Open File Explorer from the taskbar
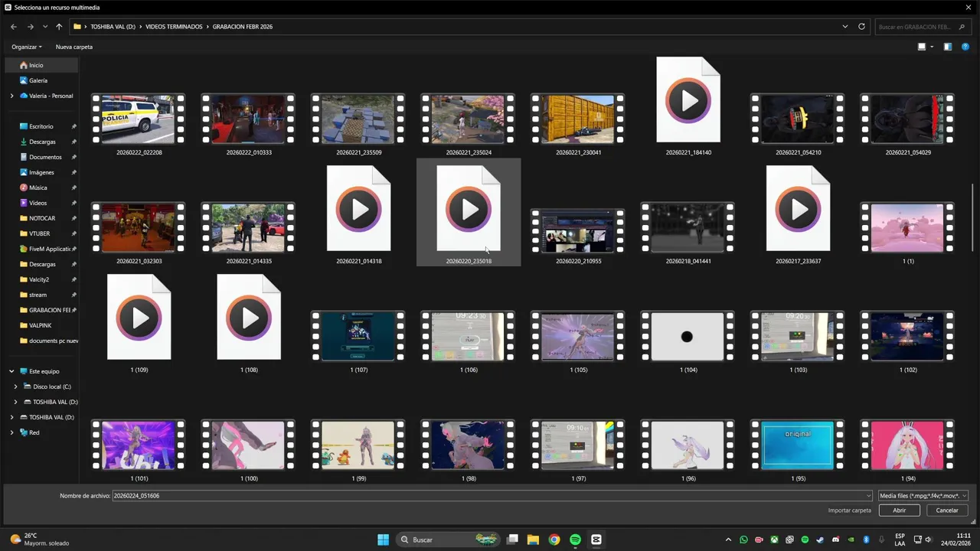The image size is (980, 551). coord(533,540)
